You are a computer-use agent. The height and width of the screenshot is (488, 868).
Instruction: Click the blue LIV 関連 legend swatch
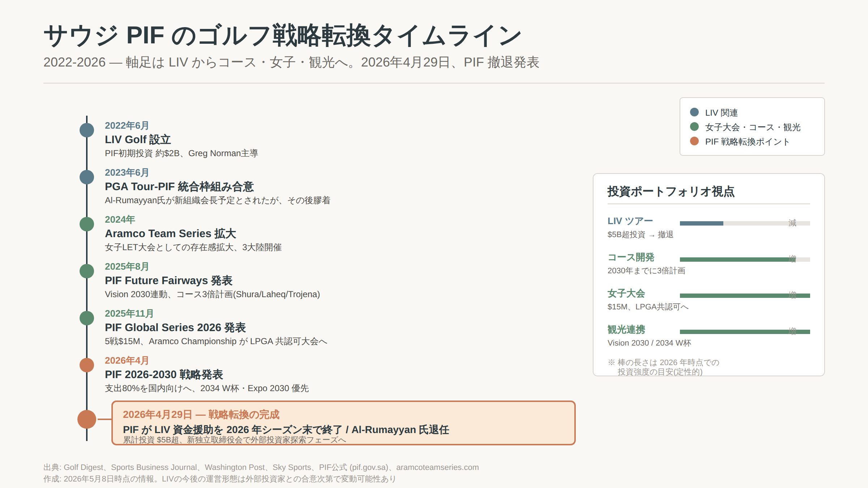coord(694,112)
